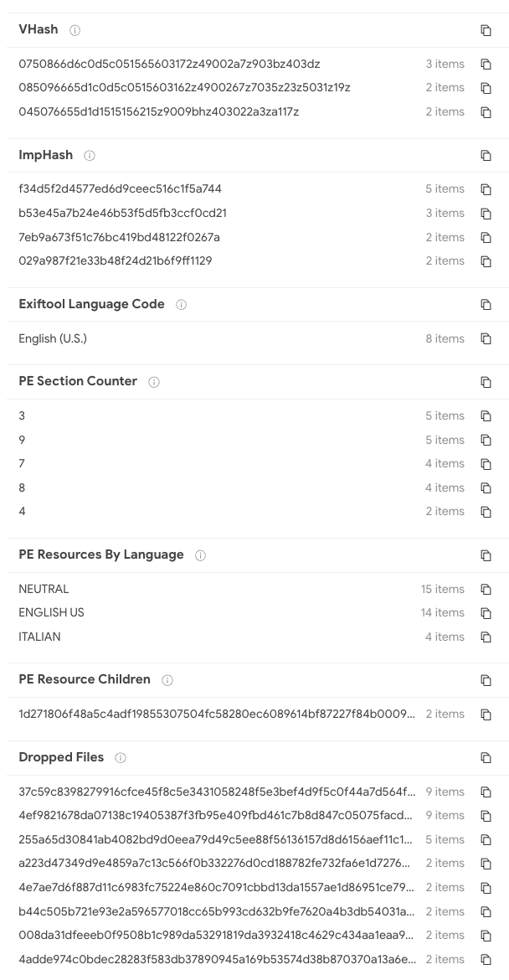509x980 pixels.
Task: Open info icon beside Exiftool Language Code
Action: (181, 305)
